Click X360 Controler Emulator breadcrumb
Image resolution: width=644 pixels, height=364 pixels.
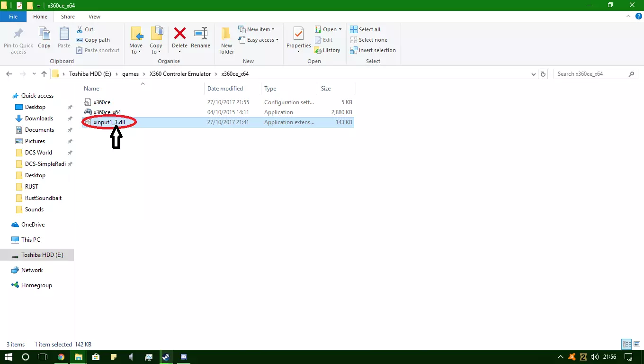coord(180,74)
